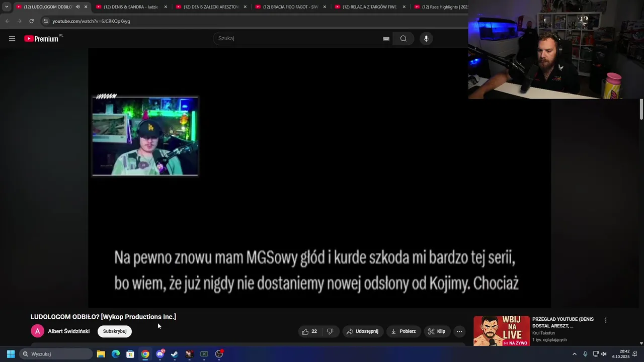Close the DENIS & SANDRA tab
Screen dimensions: 644x362
(166, 7)
